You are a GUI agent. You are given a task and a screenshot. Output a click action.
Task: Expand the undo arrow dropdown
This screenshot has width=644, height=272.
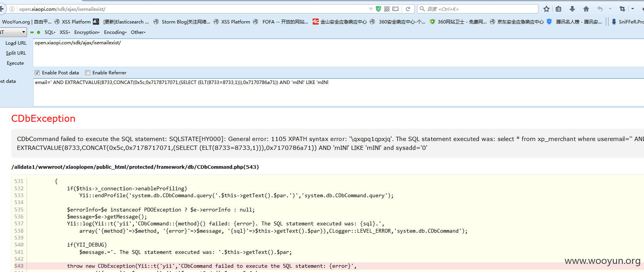coord(610,8)
